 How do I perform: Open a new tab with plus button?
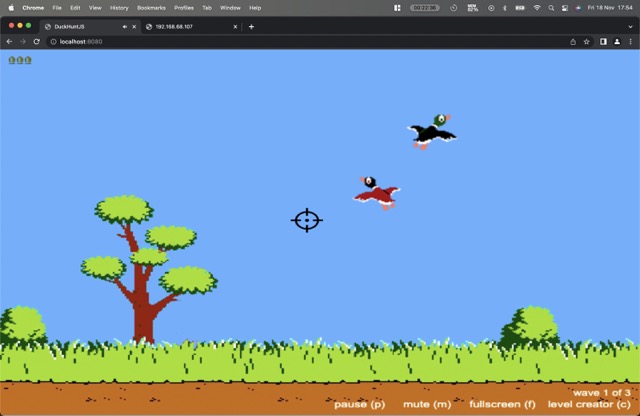(251, 27)
